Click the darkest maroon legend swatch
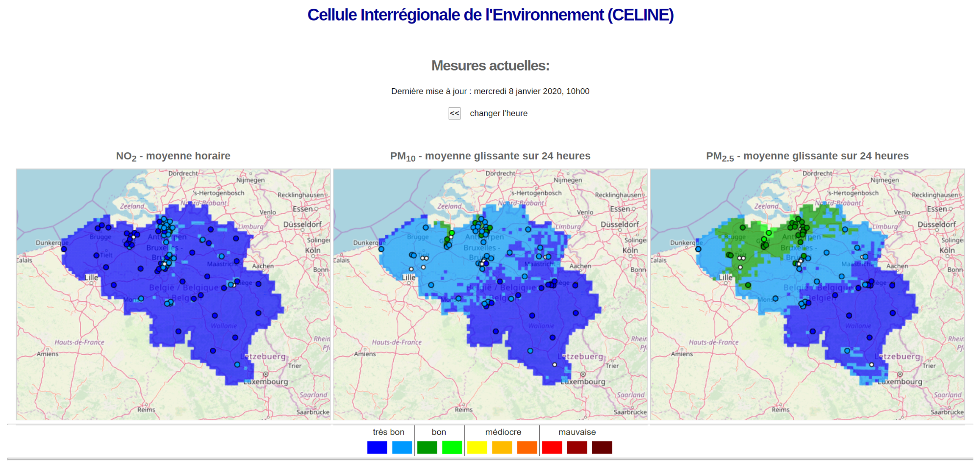The width and height of the screenshot is (980, 461). pos(602,447)
